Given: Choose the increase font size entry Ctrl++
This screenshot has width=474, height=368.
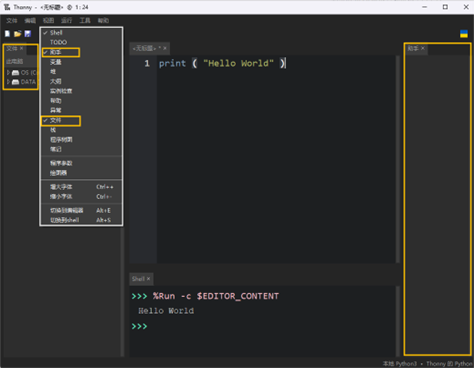Looking at the screenshot, I should coord(81,187).
